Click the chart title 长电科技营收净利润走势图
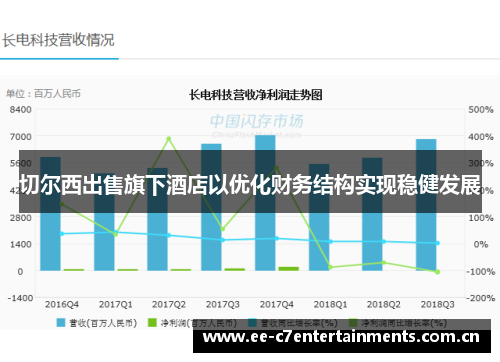 256,95
